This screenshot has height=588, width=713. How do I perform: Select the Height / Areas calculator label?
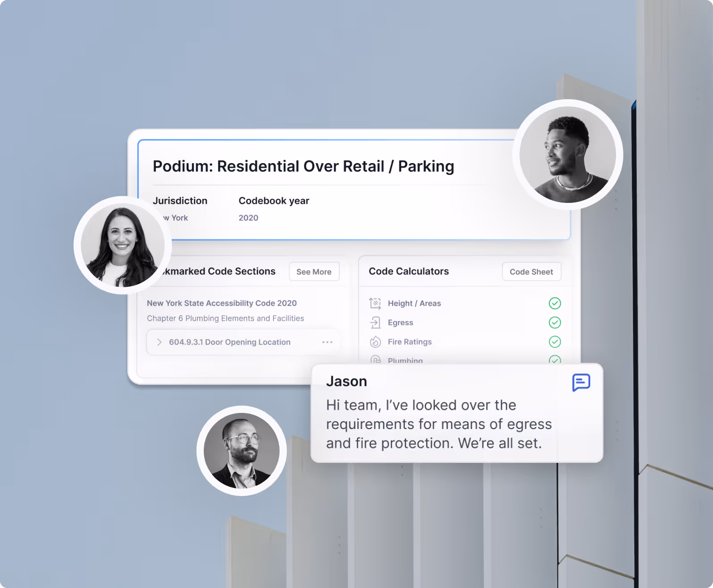[x=414, y=303]
